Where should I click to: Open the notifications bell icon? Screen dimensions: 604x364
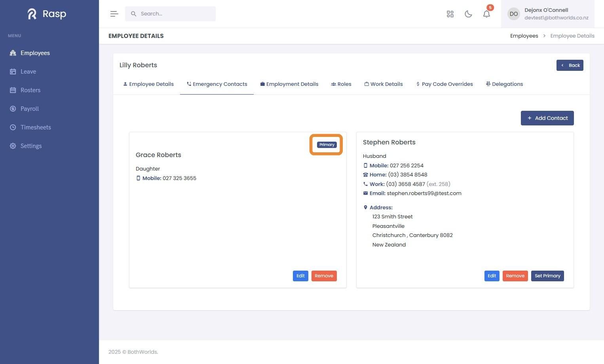(x=486, y=14)
